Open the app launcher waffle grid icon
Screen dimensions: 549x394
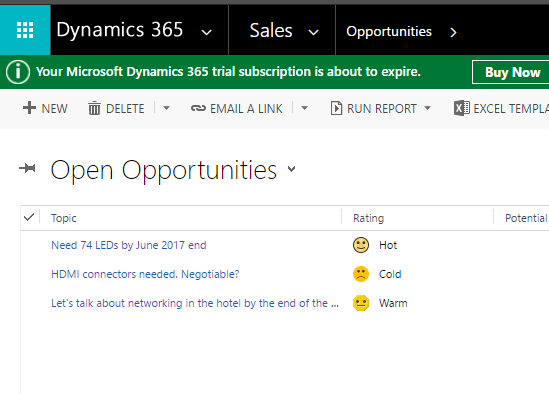pos(25,30)
